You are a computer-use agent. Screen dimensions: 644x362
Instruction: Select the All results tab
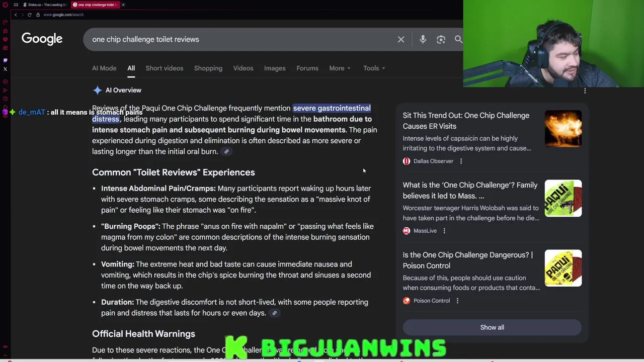coord(131,68)
